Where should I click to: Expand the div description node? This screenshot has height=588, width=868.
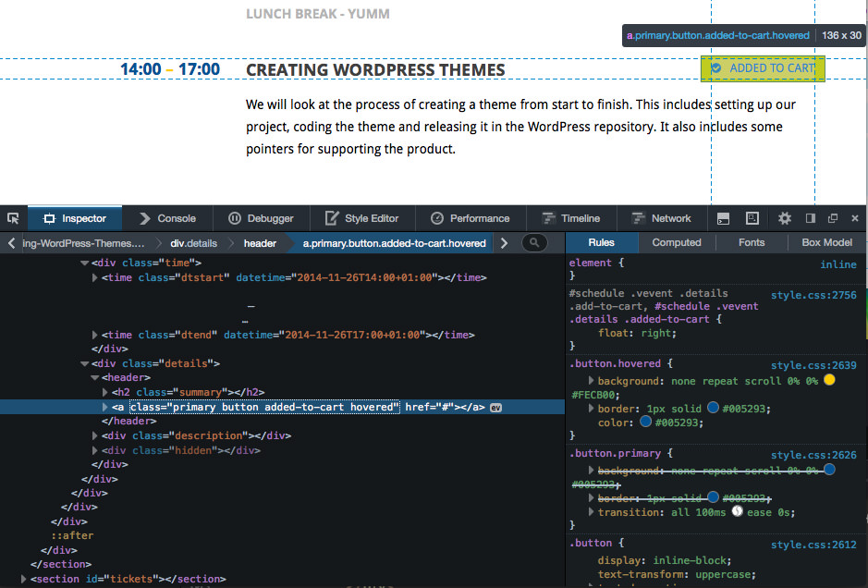coord(94,435)
